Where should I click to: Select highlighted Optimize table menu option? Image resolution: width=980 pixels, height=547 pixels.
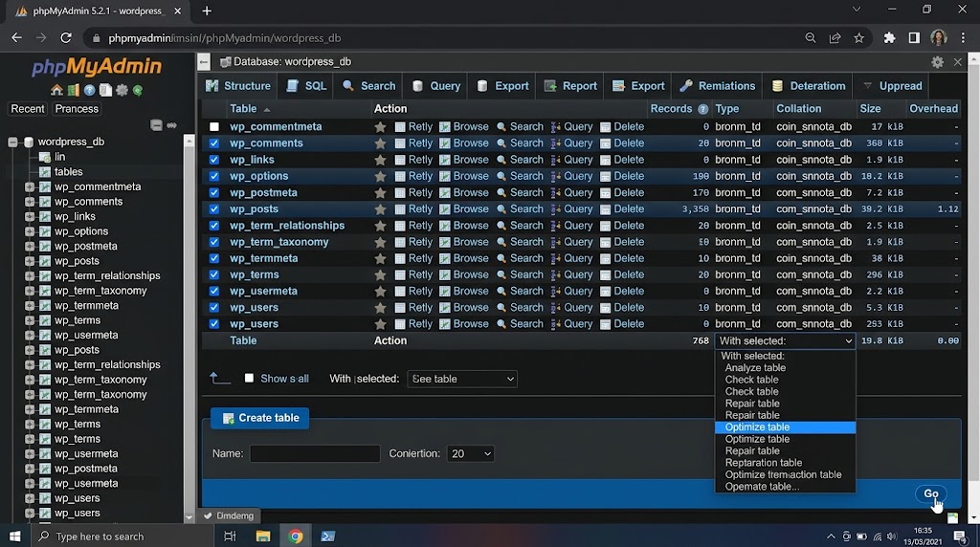(785, 427)
